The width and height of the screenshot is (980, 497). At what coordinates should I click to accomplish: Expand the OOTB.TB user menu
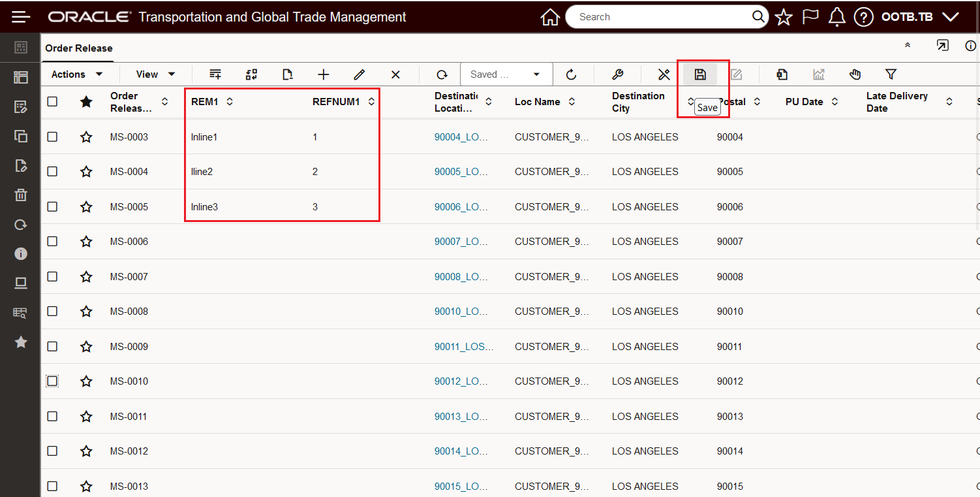[920, 17]
